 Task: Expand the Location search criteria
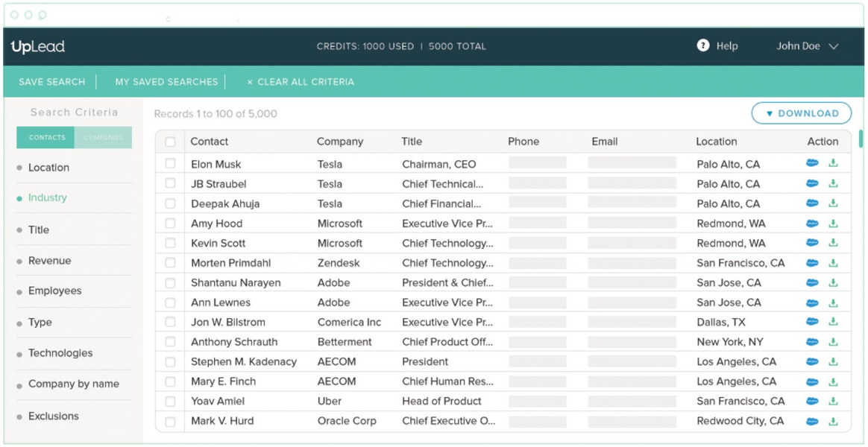(48, 168)
